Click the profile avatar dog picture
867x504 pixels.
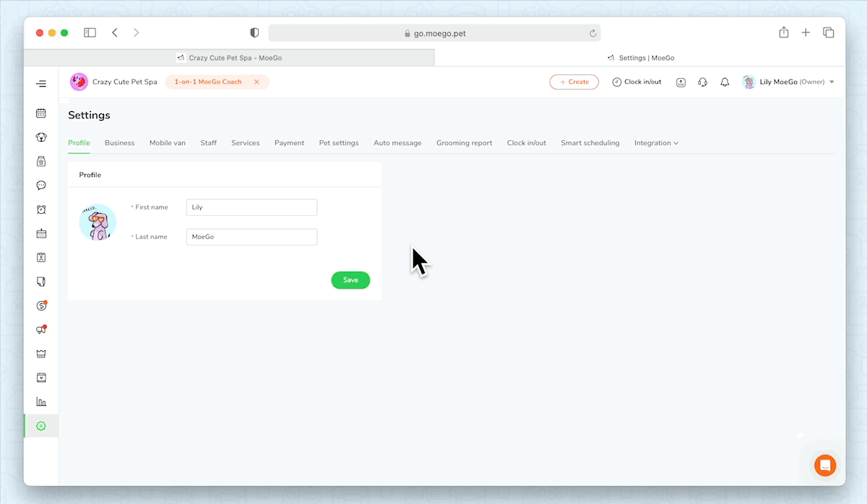tap(98, 222)
